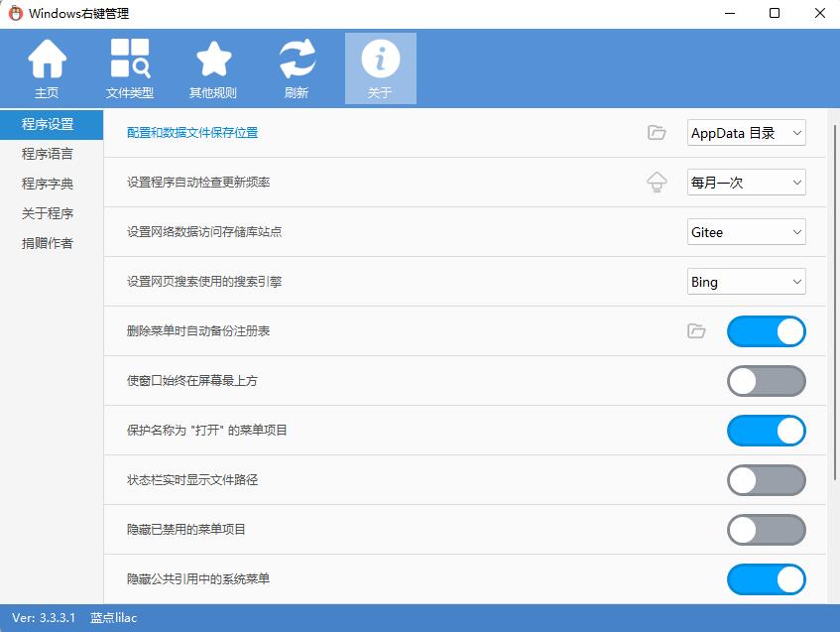Turn on 隐藏已禁用的菜单项目 toggle
The image size is (840, 632).
coord(766,530)
